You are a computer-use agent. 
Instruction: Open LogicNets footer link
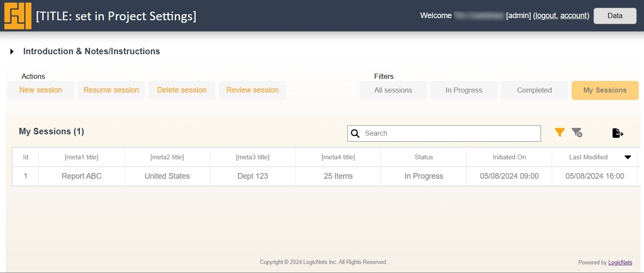620,262
